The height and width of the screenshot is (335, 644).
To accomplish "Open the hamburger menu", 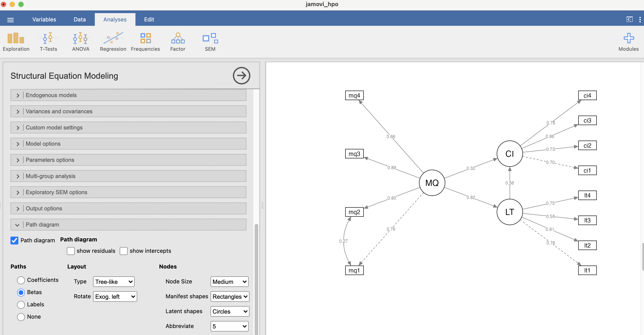I will [x=10, y=19].
